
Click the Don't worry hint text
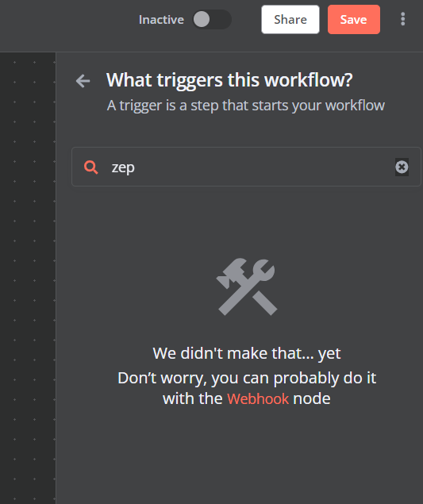pyautogui.click(x=247, y=388)
